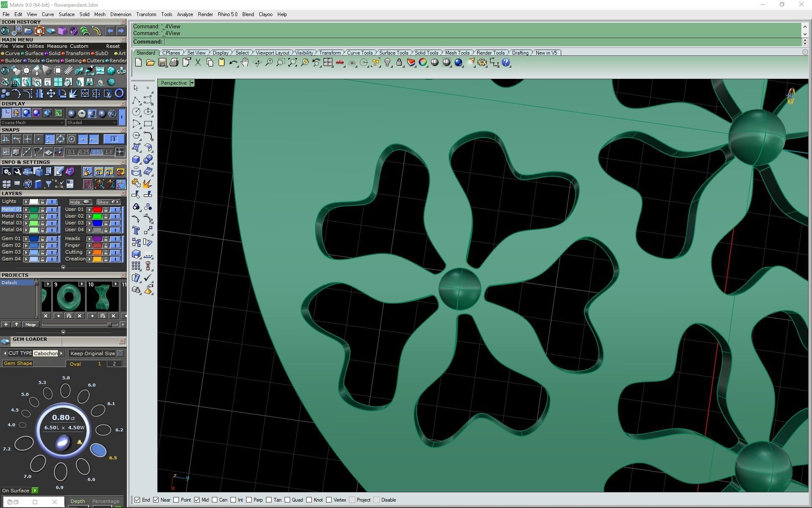Click the Undo arrow icon
Screen dimensions: 812x508
(233, 63)
